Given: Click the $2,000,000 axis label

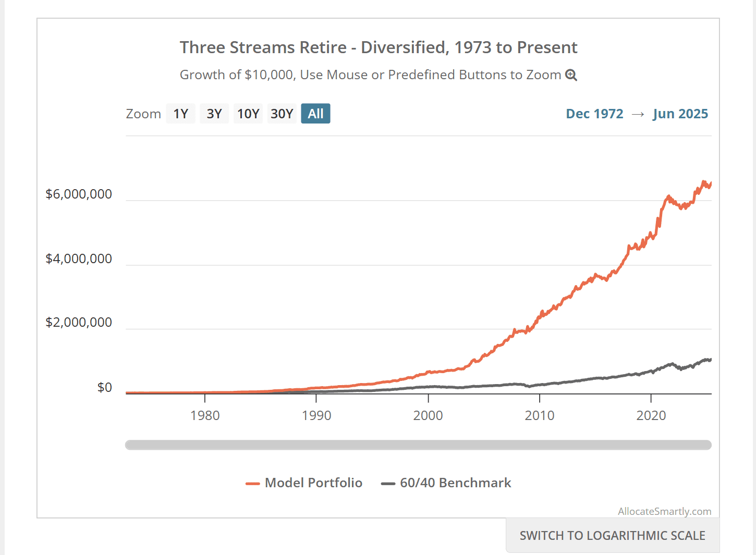Looking at the screenshot, I should pyautogui.click(x=79, y=322).
